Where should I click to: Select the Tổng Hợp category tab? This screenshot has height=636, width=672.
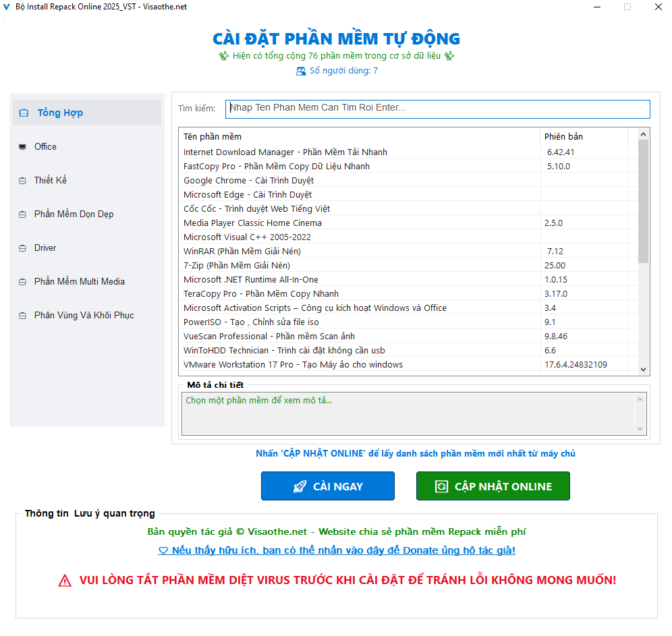click(87, 113)
